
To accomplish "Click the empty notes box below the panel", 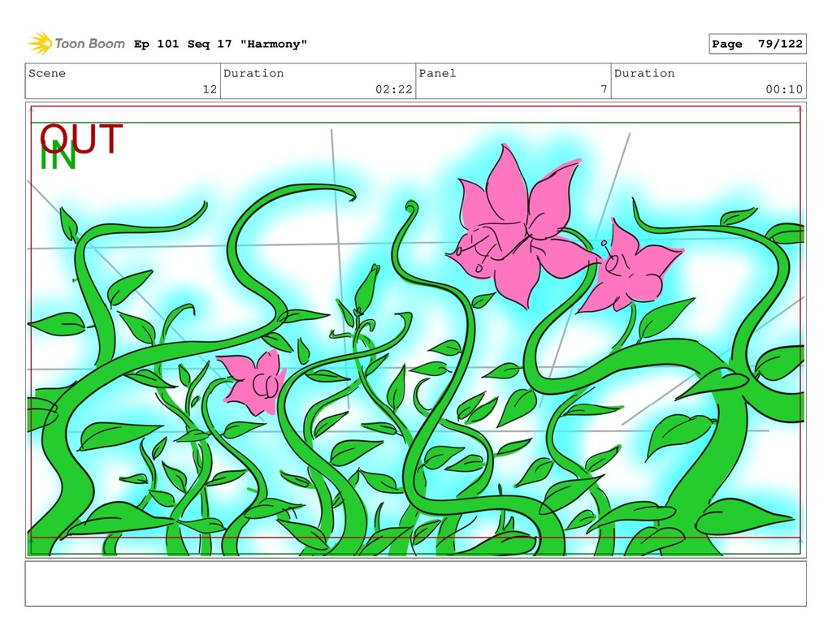I will pyautogui.click(x=415, y=584).
